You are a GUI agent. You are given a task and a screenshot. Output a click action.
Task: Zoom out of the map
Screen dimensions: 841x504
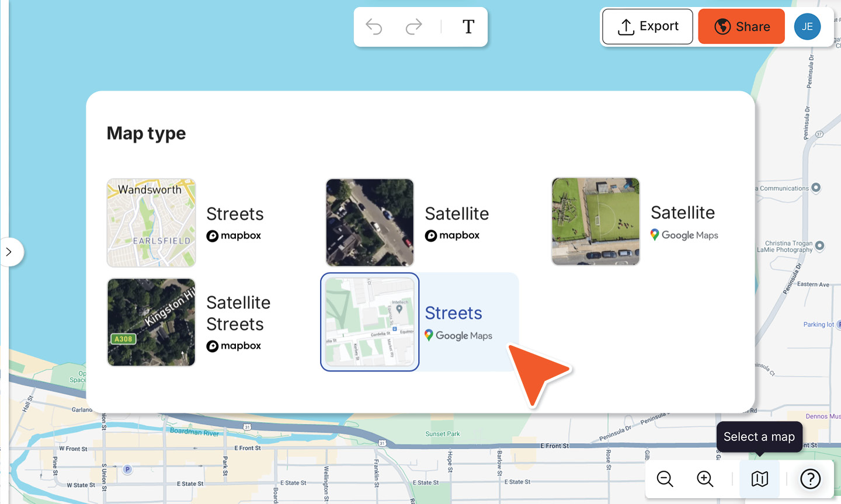point(665,479)
